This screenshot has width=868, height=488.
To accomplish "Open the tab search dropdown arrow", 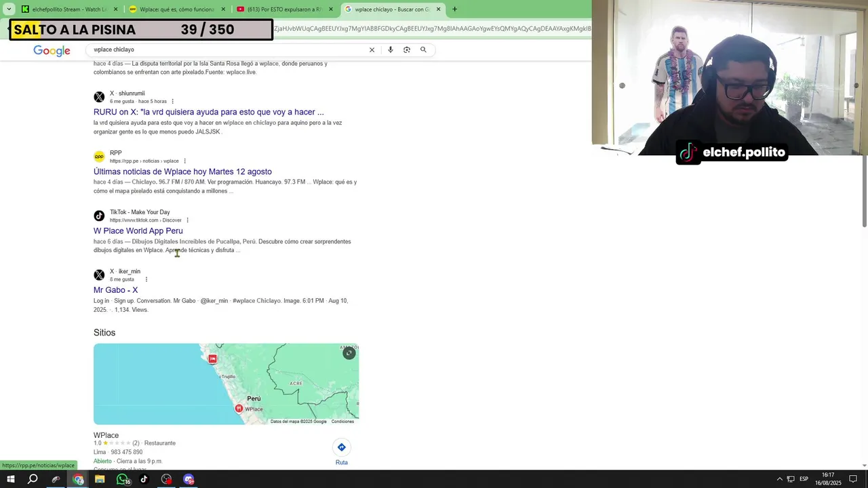I will pyautogui.click(x=9, y=9).
